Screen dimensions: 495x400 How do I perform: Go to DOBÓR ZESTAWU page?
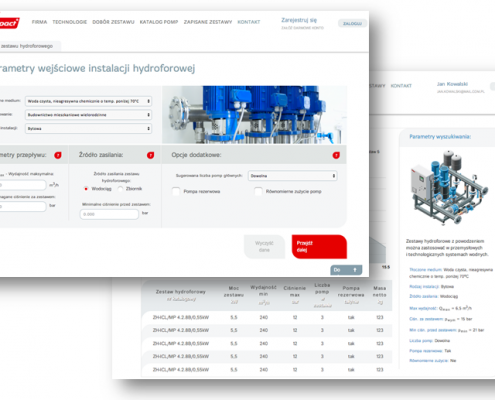[113, 22]
